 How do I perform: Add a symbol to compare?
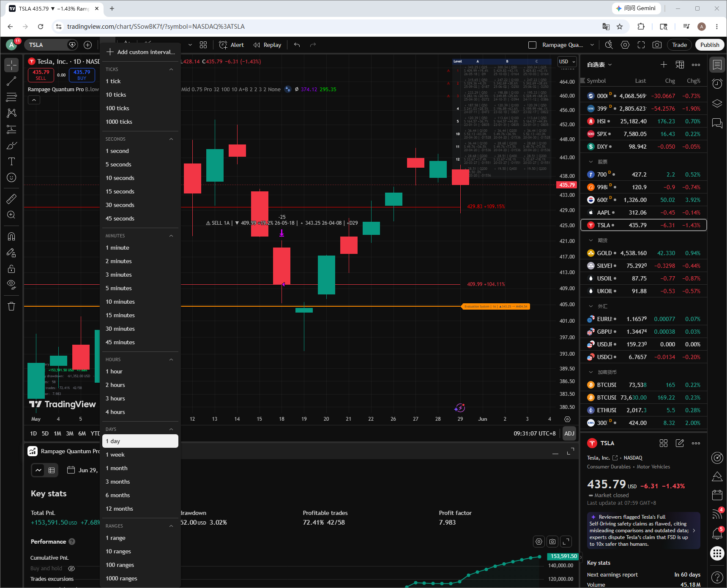(x=87, y=45)
